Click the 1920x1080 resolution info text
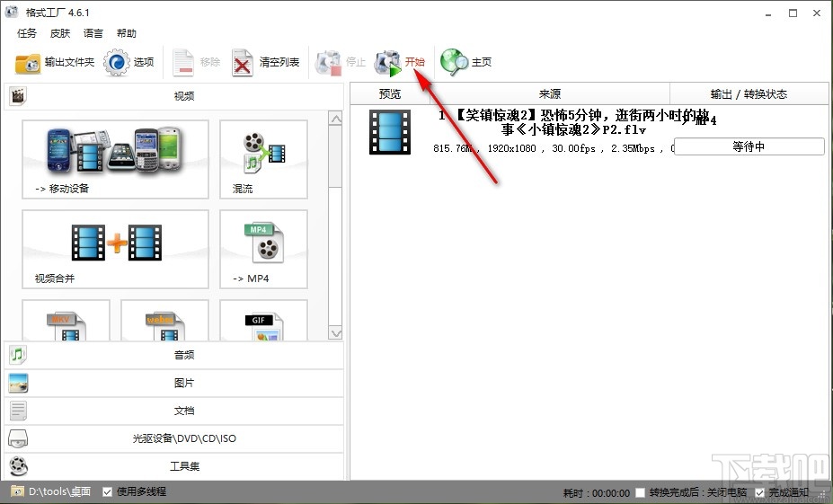The width and height of the screenshot is (833, 504). 511,149
